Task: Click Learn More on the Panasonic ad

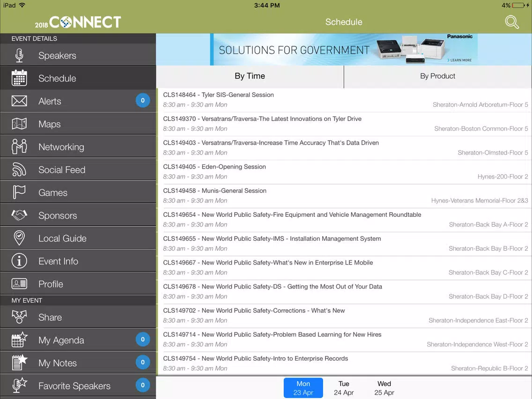Action: (x=459, y=60)
